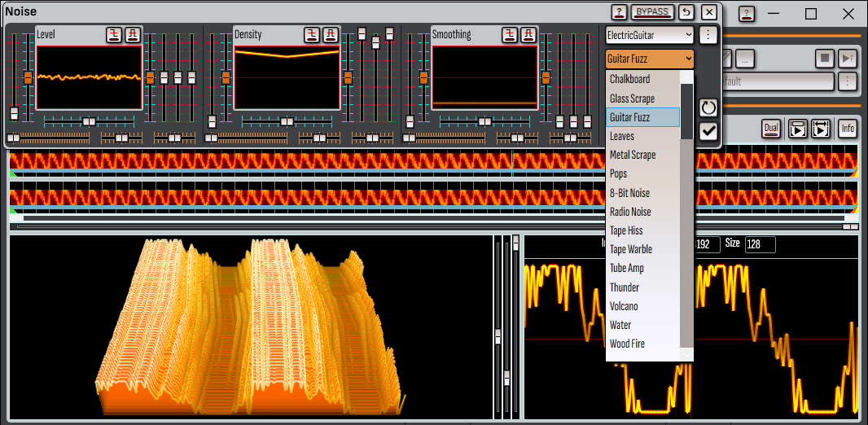This screenshot has height=425, width=868.
Task: Click the Density graph display
Action: pos(286,77)
